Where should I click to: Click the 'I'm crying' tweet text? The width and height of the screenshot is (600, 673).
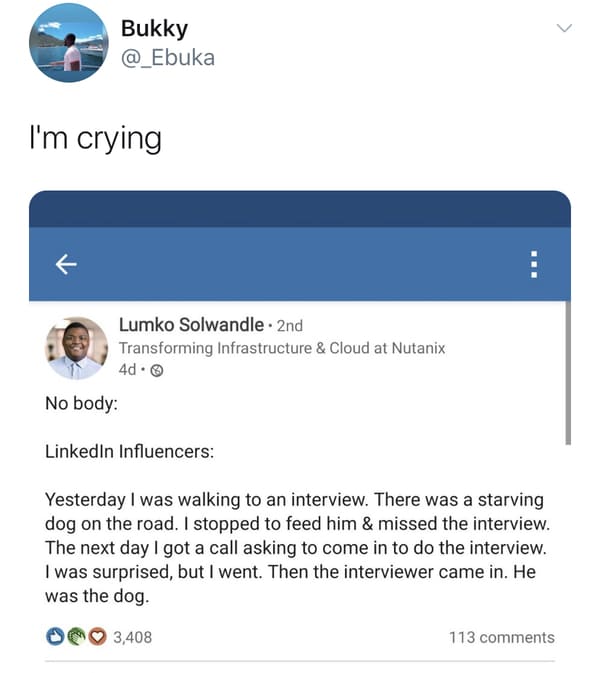click(x=95, y=138)
